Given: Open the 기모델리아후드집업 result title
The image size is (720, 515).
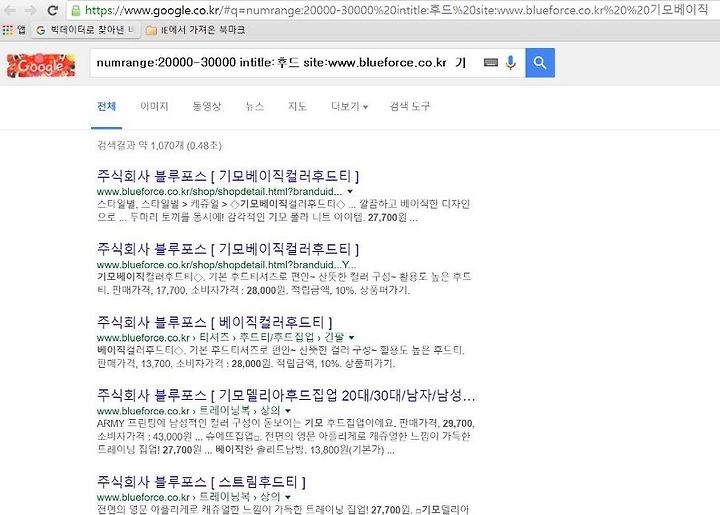Looking at the screenshot, I should (286, 395).
